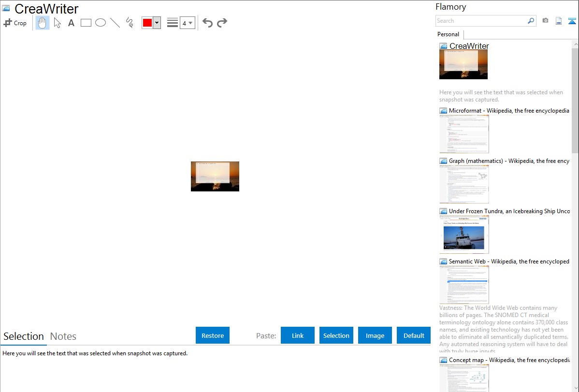Click the snapshot image in canvas
This screenshot has height=392, width=579.
[215, 176]
